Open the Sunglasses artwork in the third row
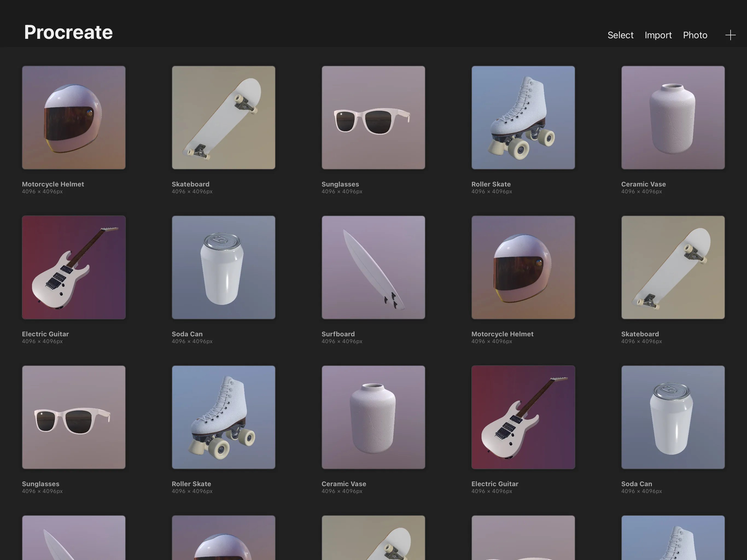This screenshot has width=747, height=560. tap(74, 417)
